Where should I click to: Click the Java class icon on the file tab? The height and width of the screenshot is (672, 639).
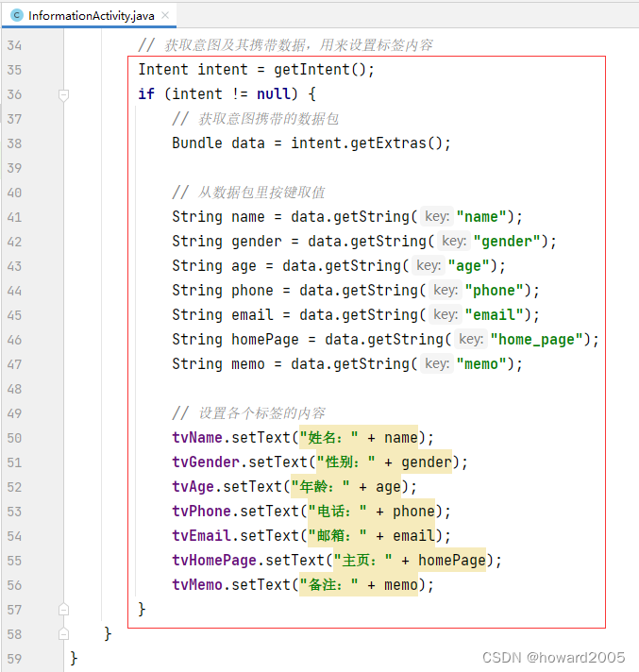tap(17, 15)
